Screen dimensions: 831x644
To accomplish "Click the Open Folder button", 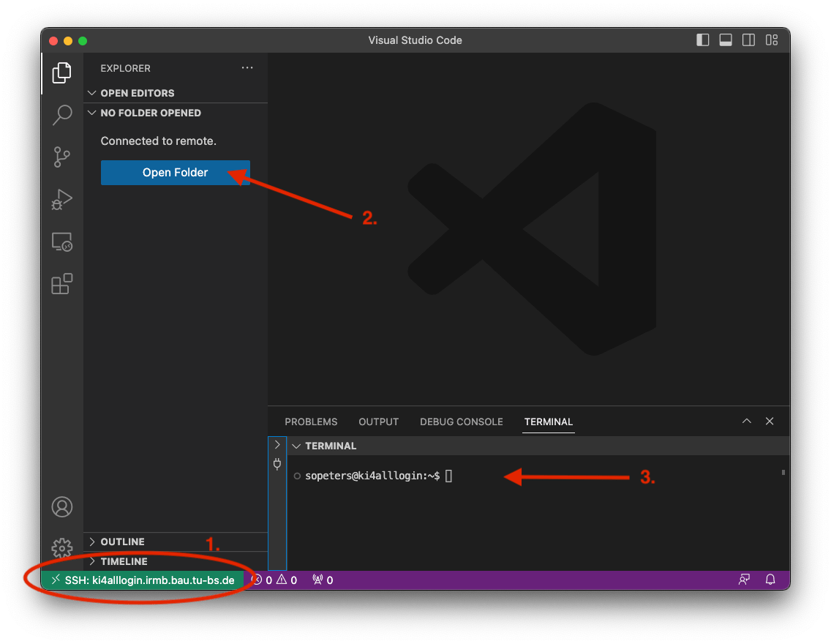I will pyautogui.click(x=176, y=172).
